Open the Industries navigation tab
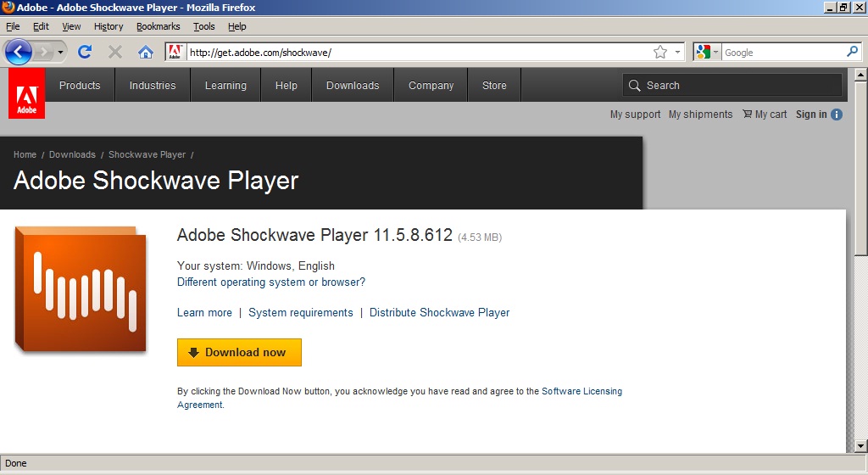The height and width of the screenshot is (475, 868). (153, 86)
